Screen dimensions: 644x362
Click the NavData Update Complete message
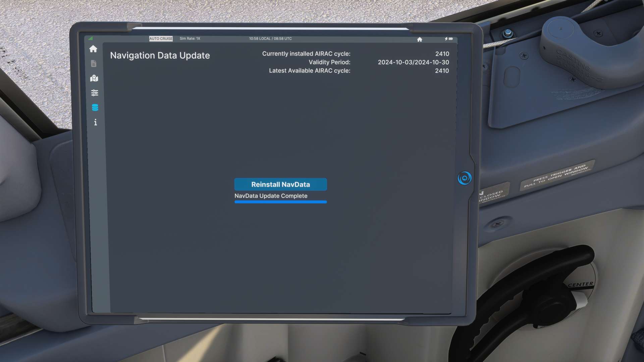pos(271,196)
